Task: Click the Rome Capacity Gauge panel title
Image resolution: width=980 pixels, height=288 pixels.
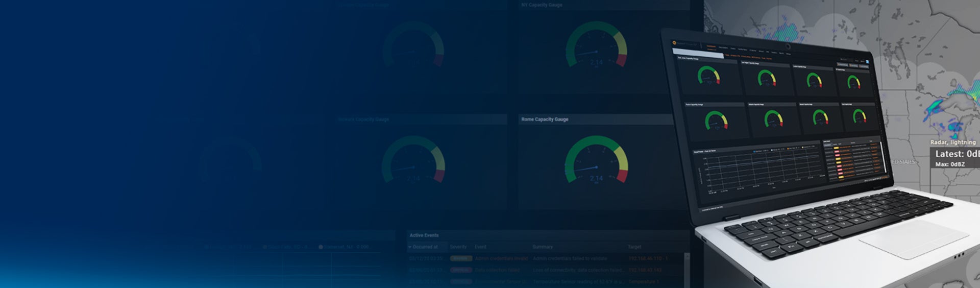Action: (545, 119)
